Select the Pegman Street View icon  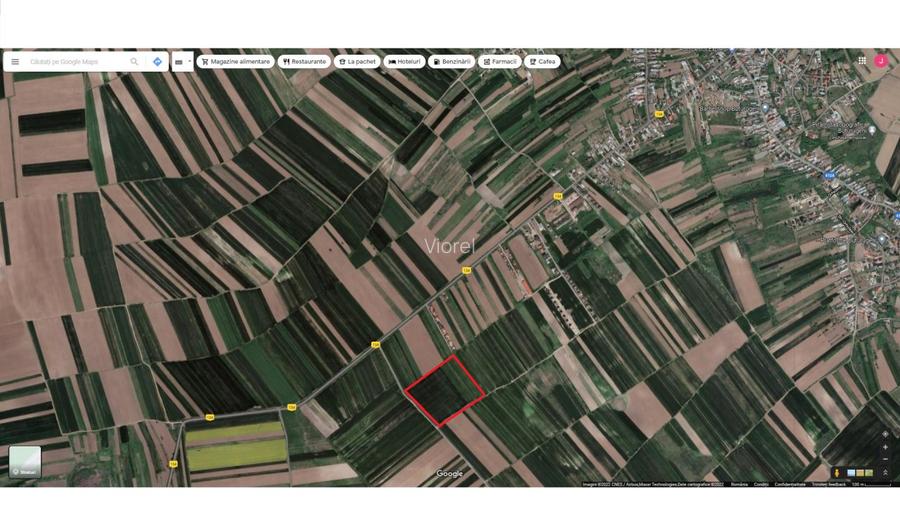click(836, 472)
